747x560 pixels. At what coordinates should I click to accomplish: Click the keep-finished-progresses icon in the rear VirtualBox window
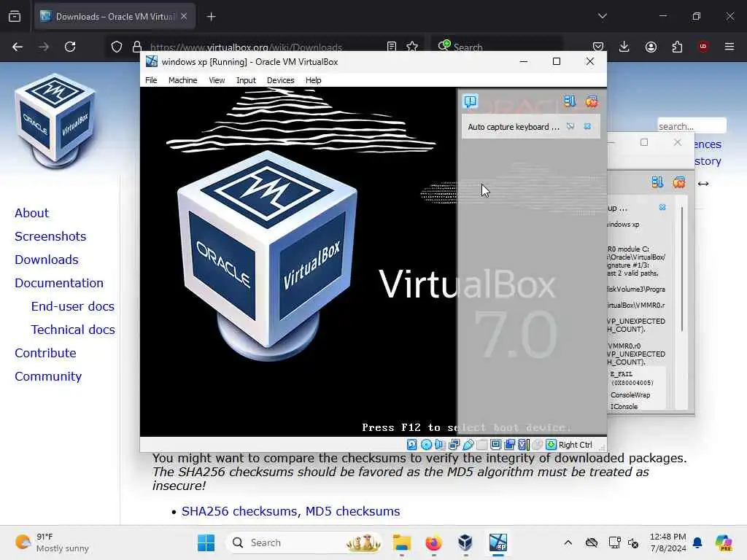click(657, 182)
